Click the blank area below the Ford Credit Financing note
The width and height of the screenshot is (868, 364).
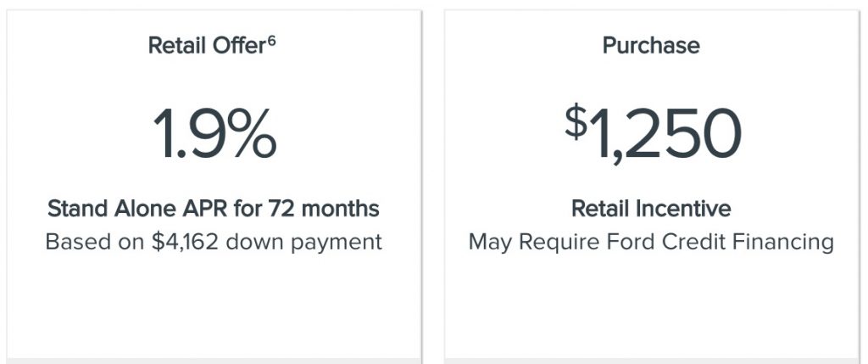[652, 305]
